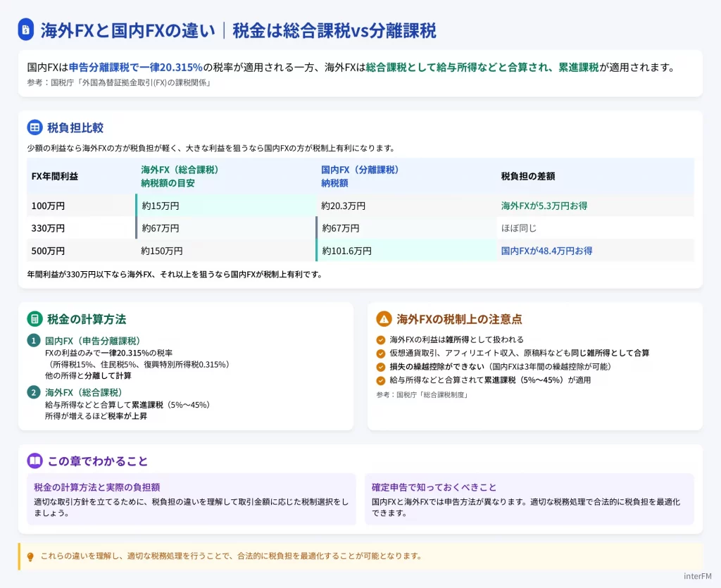Click the orange warning triangle icon
This screenshot has width=721, height=588.
coord(384,319)
